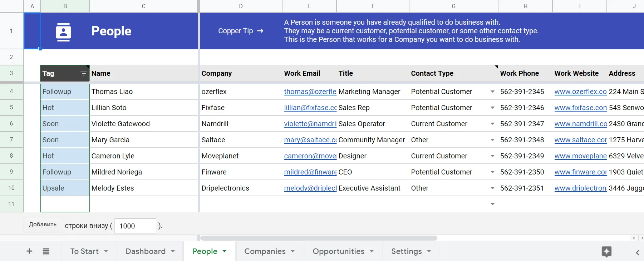Open the Companies sheet tab
The width and height of the screenshot is (644, 261).
pyautogui.click(x=265, y=251)
